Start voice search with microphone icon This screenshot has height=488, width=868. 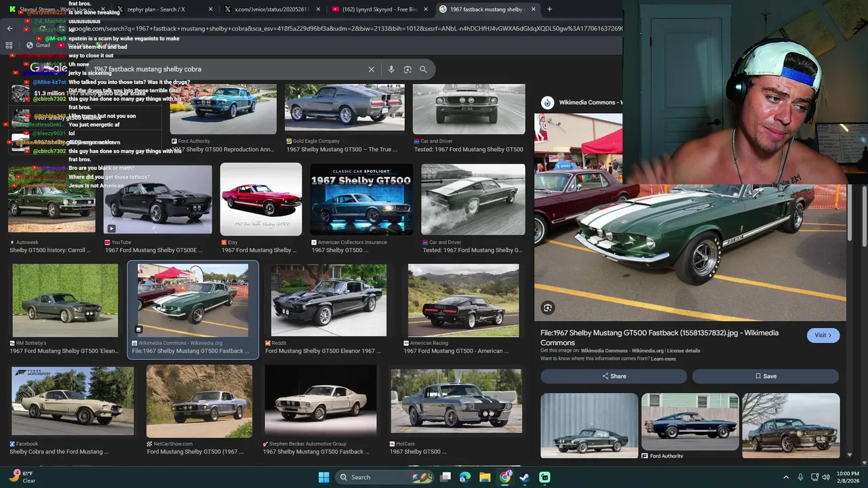[391, 69]
